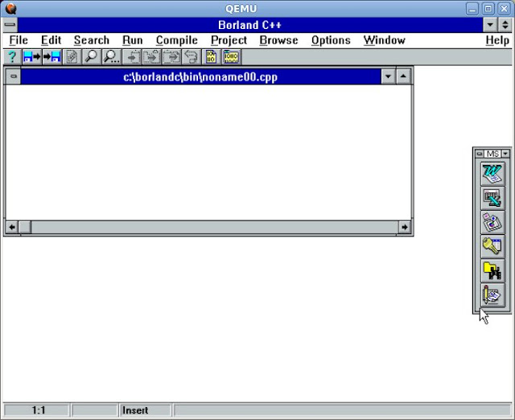The width and height of the screenshot is (515, 420).
Task: Click the editor's horizontal scrollbar right arrow
Action: coord(405,227)
